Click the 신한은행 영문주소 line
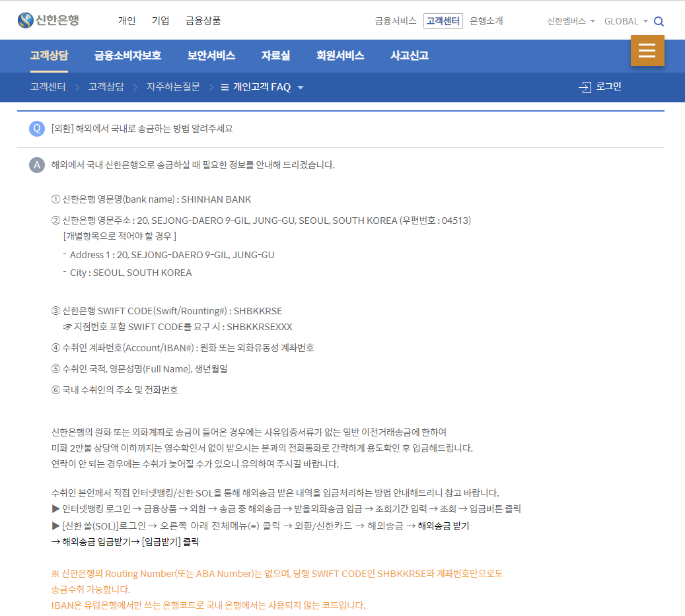Screen dimensions: 685x616 tap(261, 221)
